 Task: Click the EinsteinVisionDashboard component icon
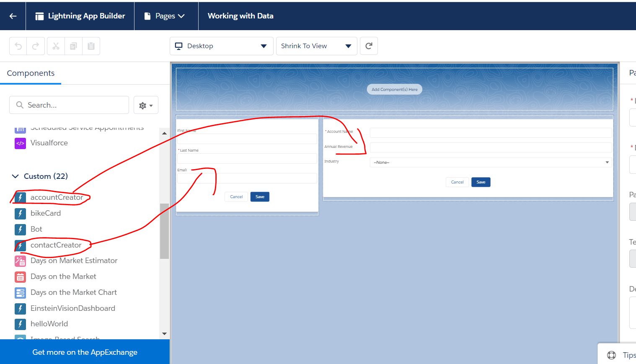pos(20,309)
